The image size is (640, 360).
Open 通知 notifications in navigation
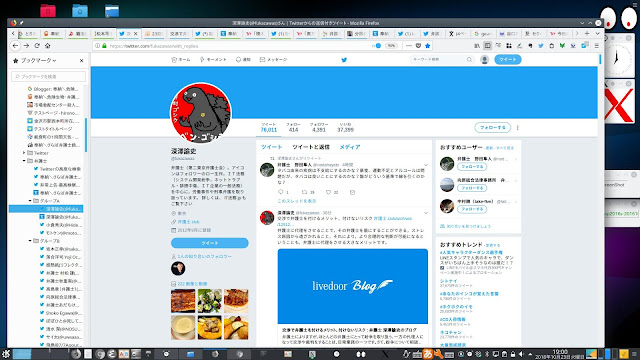pyautogui.click(x=243, y=60)
